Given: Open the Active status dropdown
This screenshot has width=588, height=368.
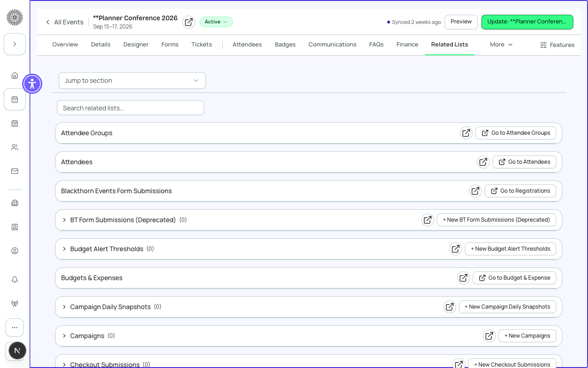Looking at the screenshot, I should coord(216,22).
